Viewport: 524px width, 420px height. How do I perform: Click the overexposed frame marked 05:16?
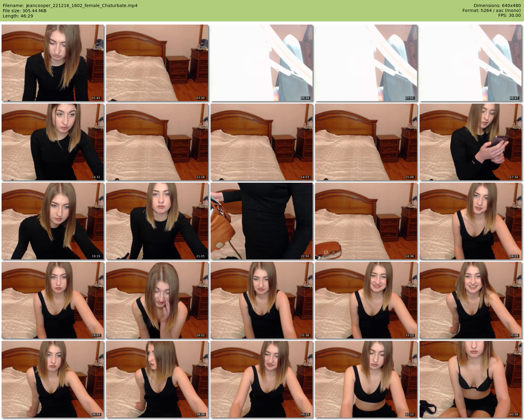tap(262, 63)
